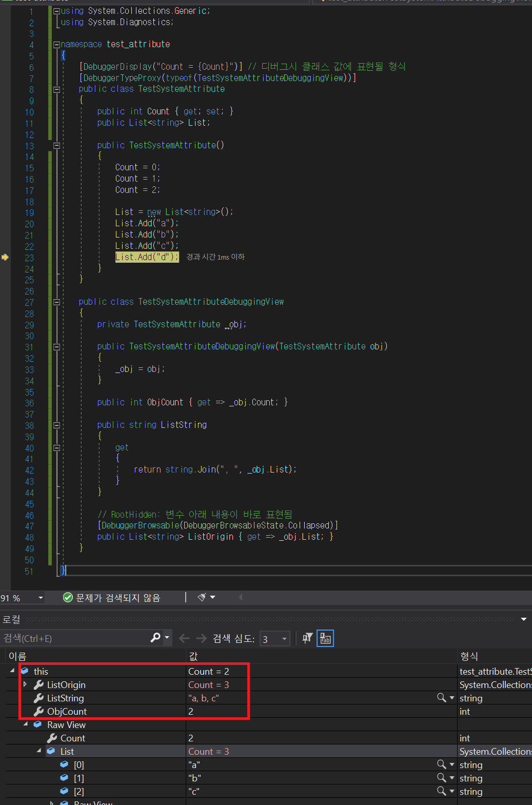This screenshot has width=532, height=805.
Task: Click the wrench icon beside ObjCount
Action: 38,711
